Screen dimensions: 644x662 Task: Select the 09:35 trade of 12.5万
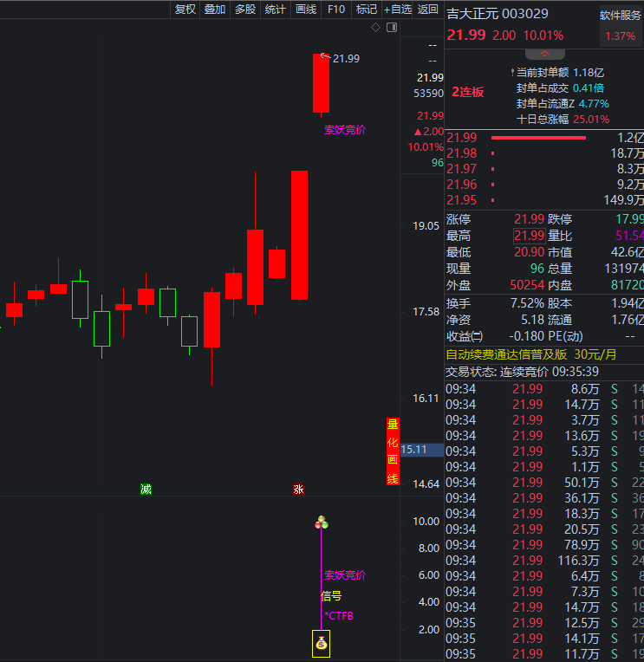coord(545,623)
